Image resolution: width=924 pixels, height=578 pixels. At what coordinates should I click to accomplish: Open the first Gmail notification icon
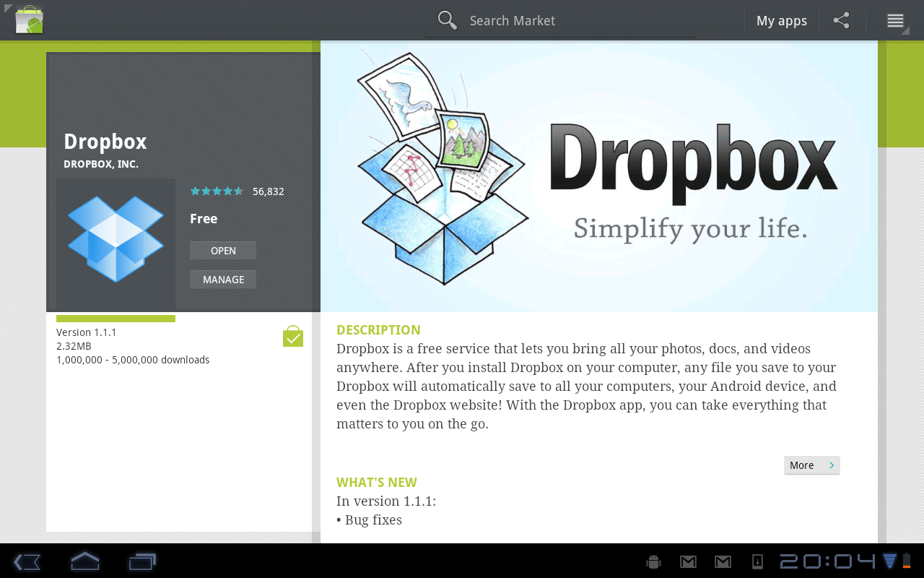coord(688,561)
